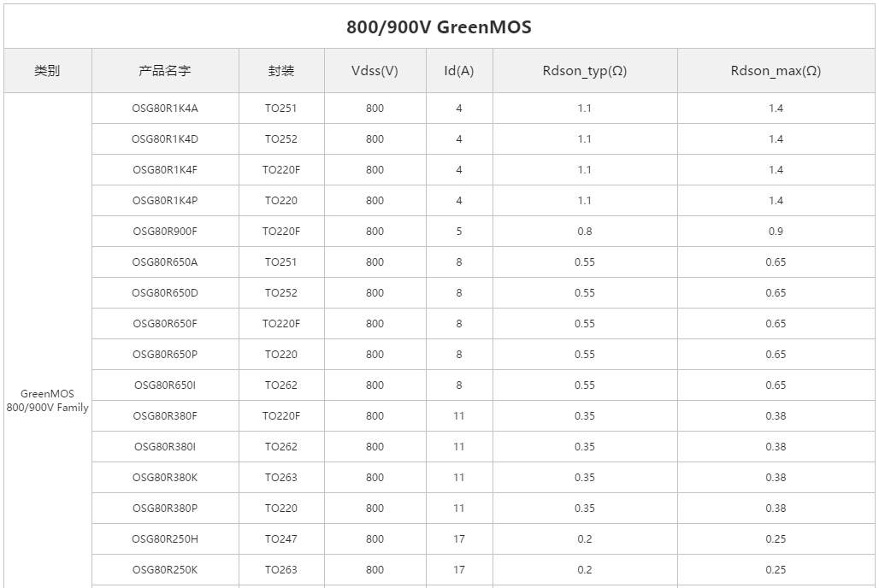The height and width of the screenshot is (588, 879).
Task: Click Rdson_typ 0.2 in OSG80R250H row
Action: (x=585, y=540)
